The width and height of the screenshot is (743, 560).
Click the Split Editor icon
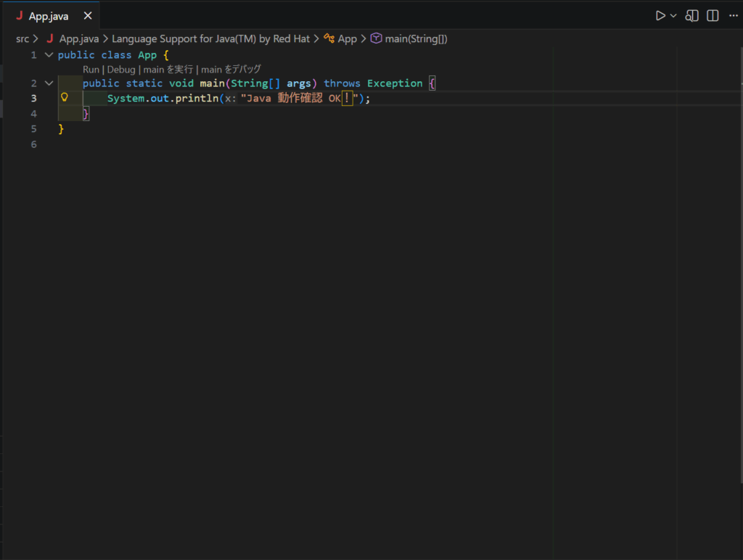point(713,15)
